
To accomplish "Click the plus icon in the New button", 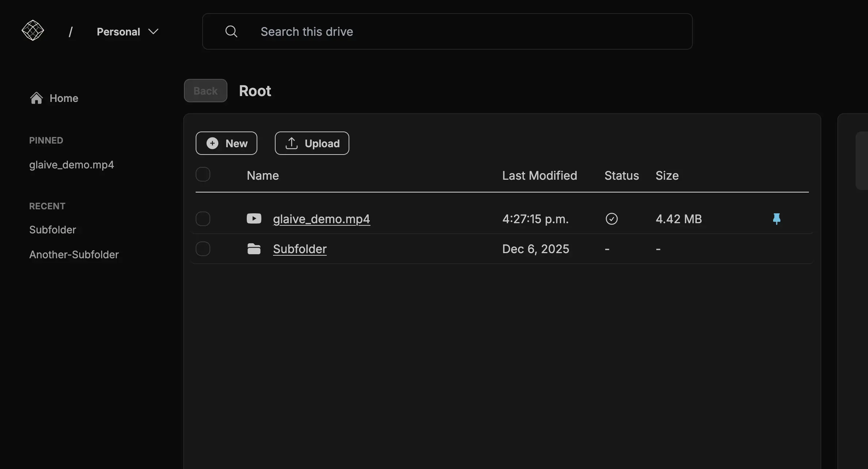I will coord(212,143).
